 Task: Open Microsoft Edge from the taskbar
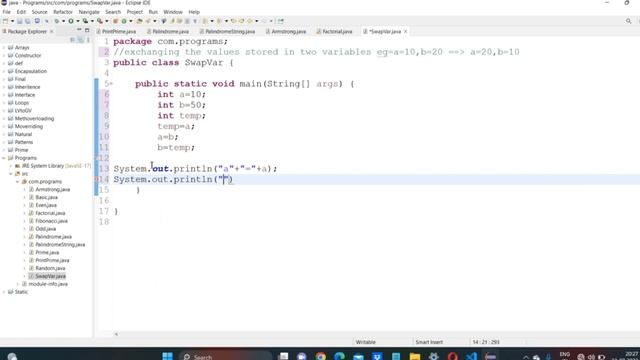[340, 356]
